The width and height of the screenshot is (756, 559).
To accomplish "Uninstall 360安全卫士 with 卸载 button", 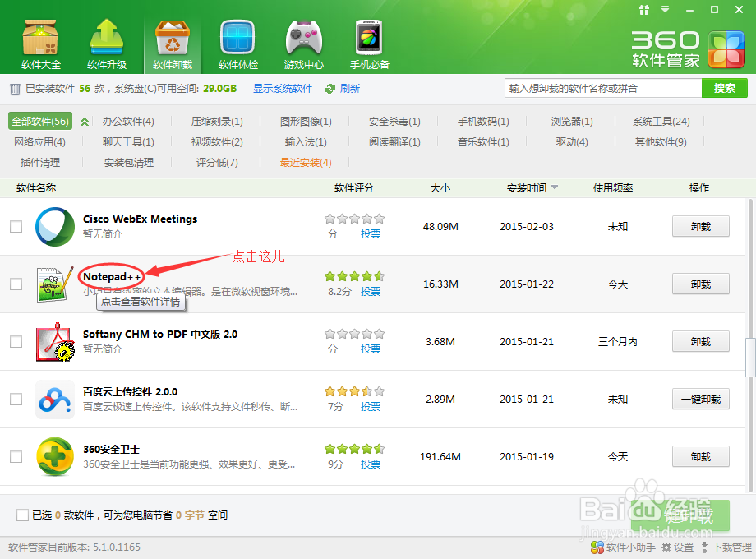I will click(x=701, y=457).
